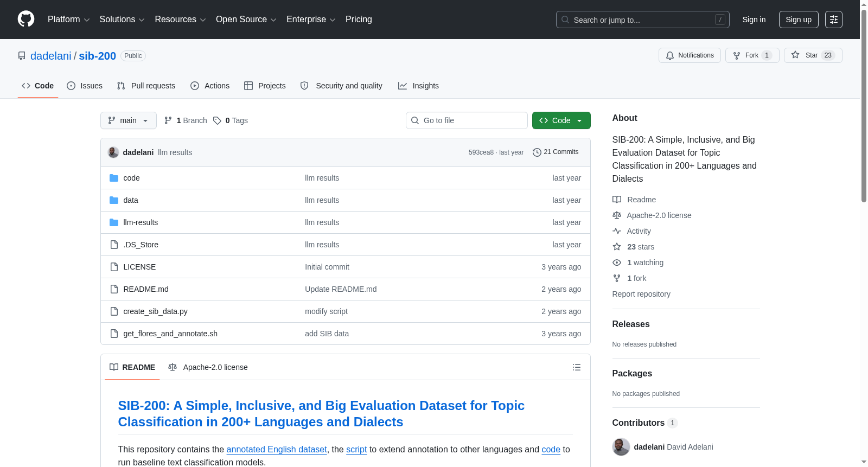Open the Releases section heading
868x467 pixels.
[x=631, y=324]
